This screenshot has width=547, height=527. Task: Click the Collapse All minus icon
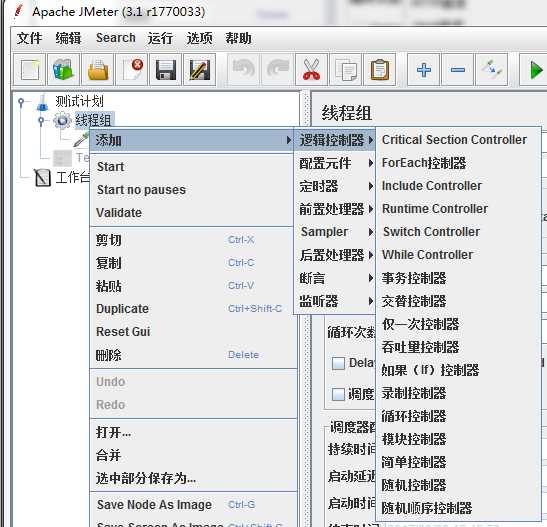pos(458,69)
